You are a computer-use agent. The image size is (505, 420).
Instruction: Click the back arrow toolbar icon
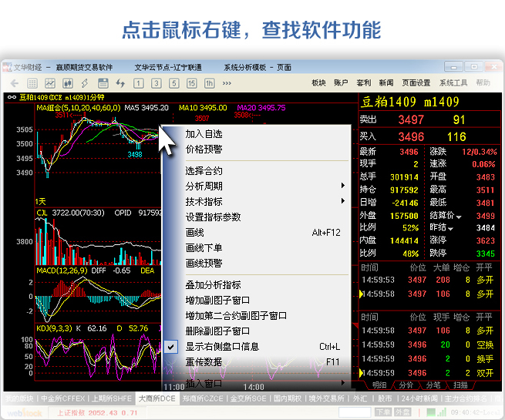(13, 83)
